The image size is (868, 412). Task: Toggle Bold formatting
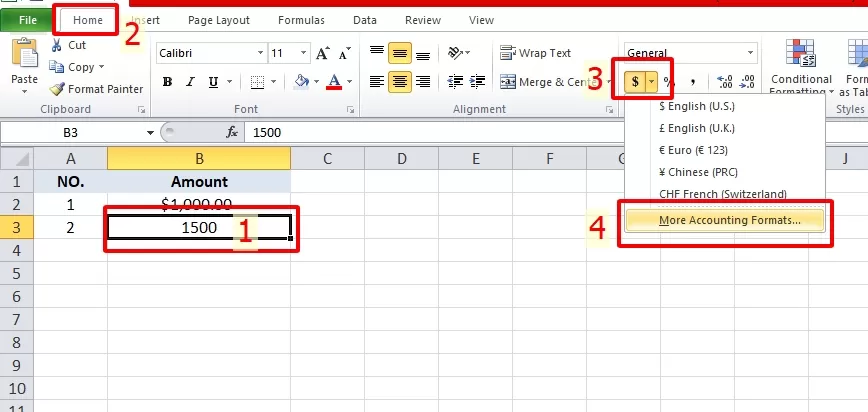click(x=167, y=83)
